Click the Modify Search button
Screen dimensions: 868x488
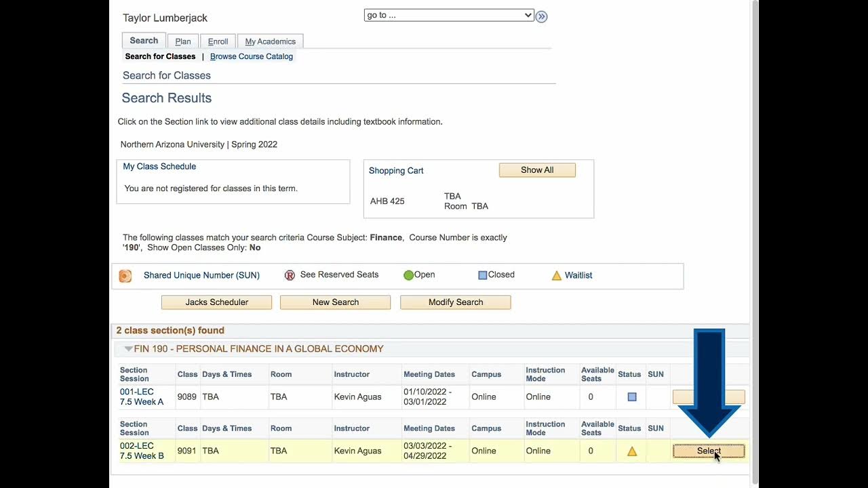(x=455, y=302)
